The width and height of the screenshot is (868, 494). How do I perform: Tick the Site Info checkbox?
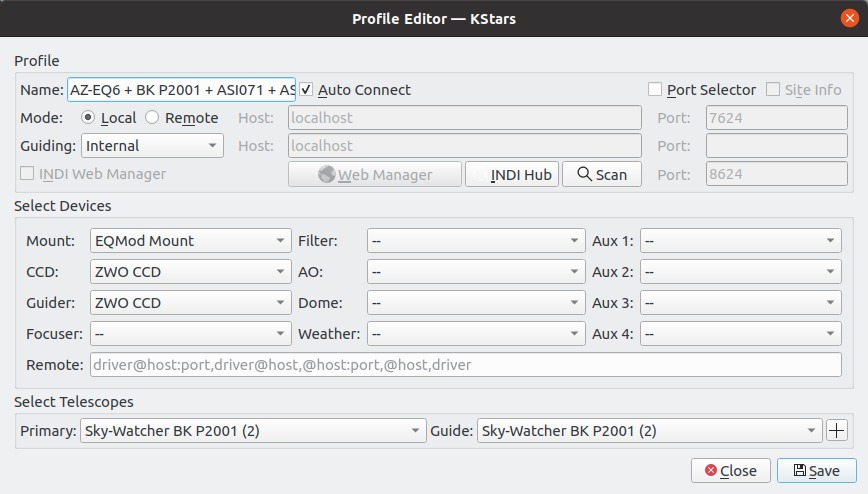tap(773, 89)
